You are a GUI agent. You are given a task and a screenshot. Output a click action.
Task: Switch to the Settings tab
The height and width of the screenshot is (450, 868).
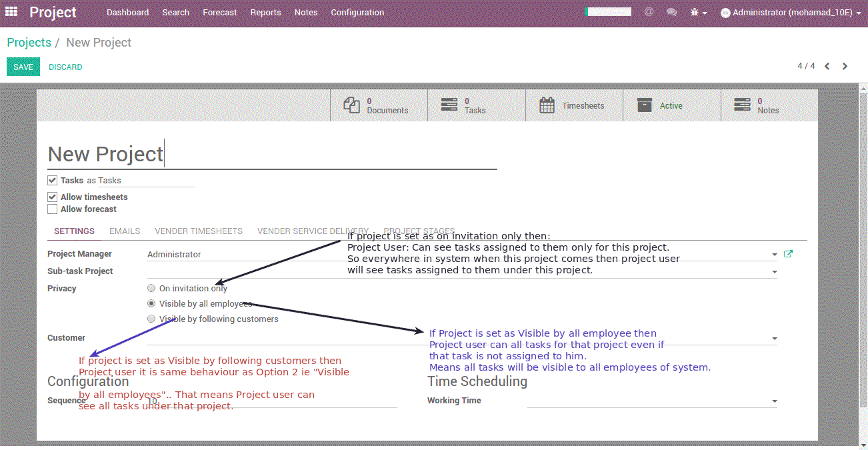coord(74,231)
